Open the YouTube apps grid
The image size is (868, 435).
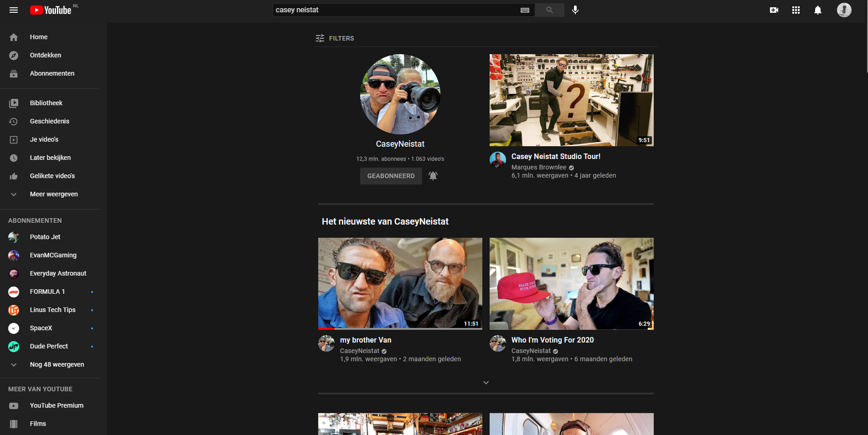796,10
